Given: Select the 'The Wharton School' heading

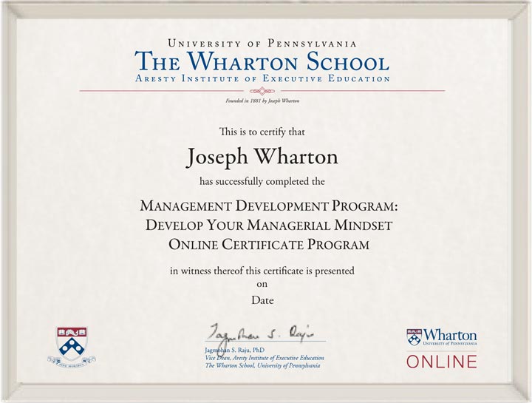Looking at the screenshot, I should click(262, 61).
